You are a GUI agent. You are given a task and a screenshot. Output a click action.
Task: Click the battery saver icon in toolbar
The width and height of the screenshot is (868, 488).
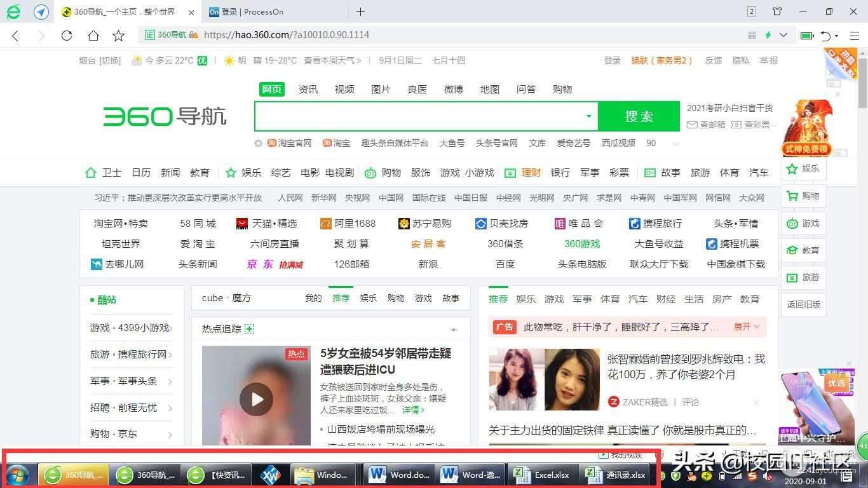pos(807,36)
